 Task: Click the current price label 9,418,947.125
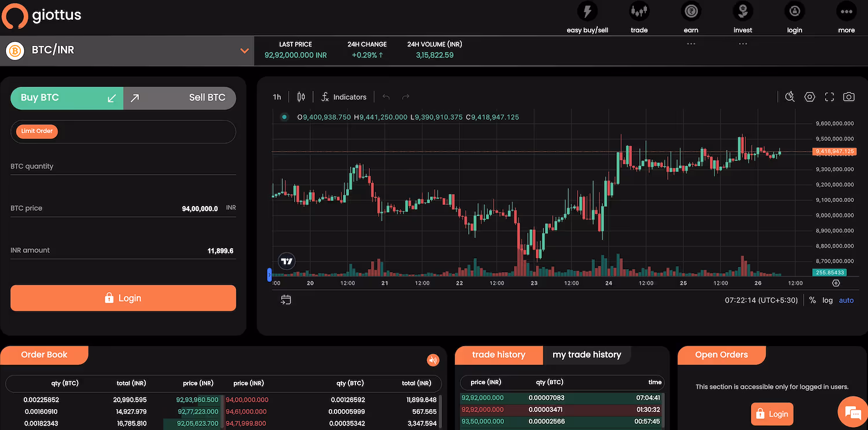coord(834,152)
